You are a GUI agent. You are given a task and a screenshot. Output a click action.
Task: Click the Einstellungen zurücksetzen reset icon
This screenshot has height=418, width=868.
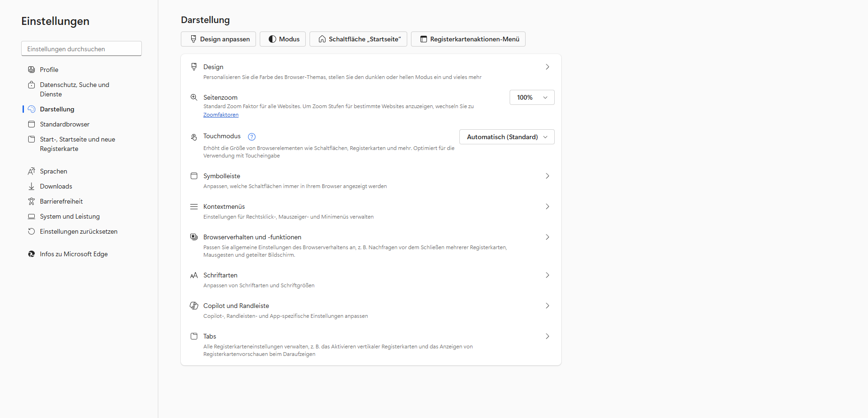click(x=31, y=231)
